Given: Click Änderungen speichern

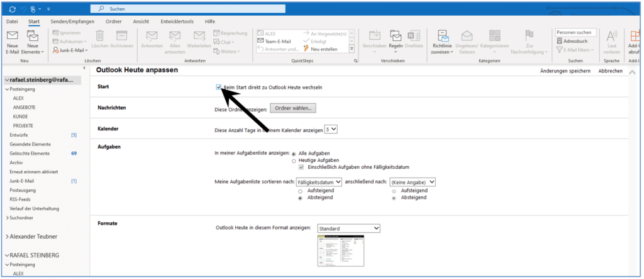Looking at the screenshot, I should tap(565, 71).
